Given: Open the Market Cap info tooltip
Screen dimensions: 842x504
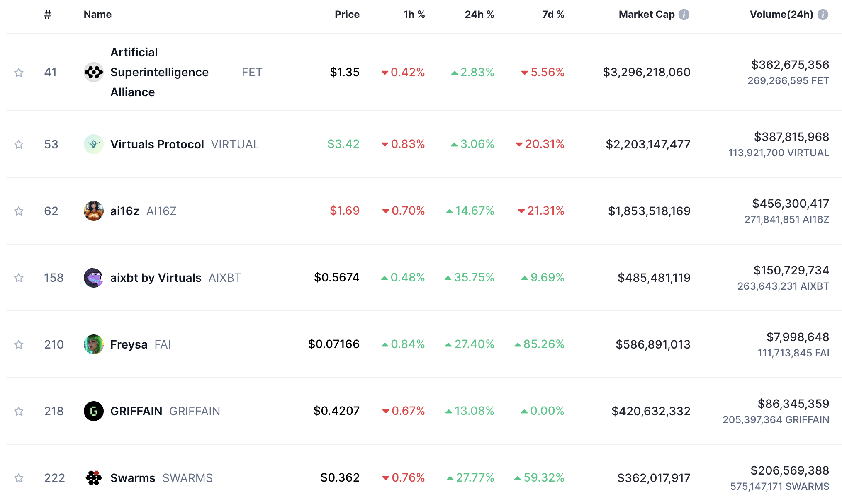Looking at the screenshot, I should (684, 14).
